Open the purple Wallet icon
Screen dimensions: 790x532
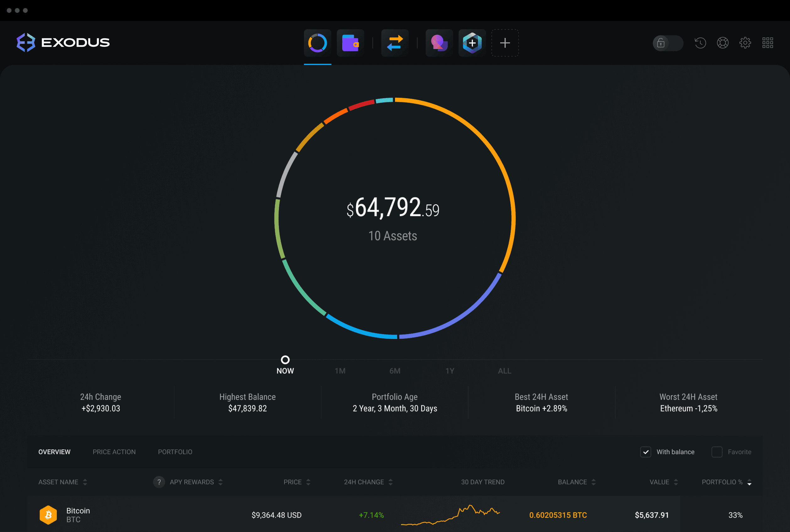coord(350,43)
